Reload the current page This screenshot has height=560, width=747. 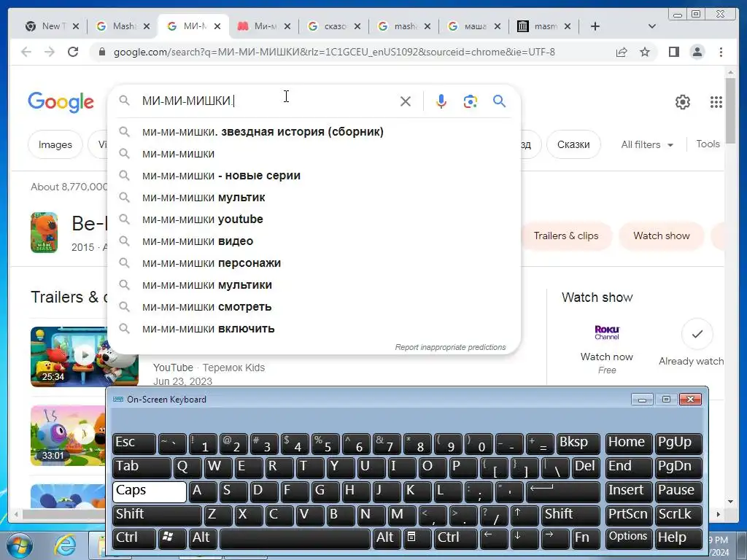pyautogui.click(x=73, y=52)
